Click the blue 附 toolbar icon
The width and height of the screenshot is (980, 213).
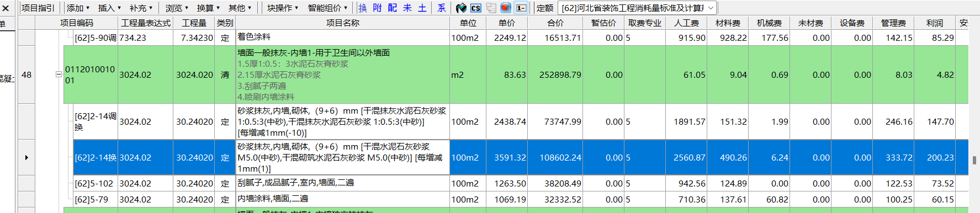click(x=378, y=8)
